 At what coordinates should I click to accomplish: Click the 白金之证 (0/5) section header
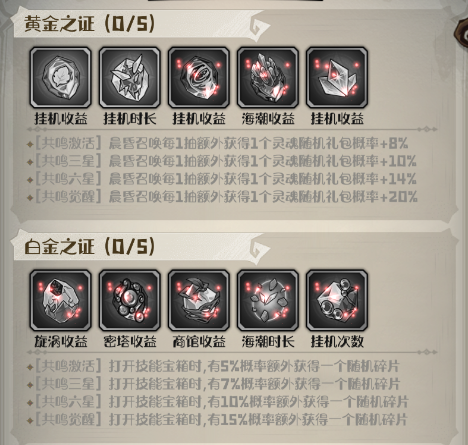point(89,247)
